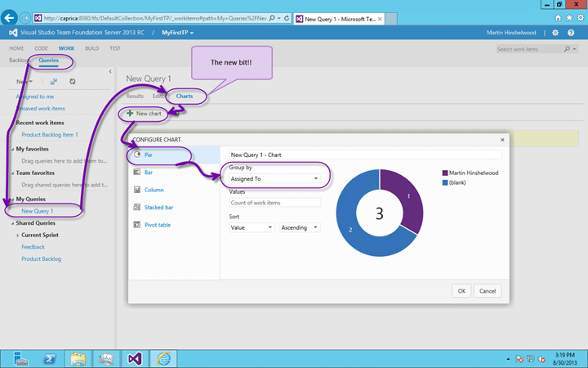Open TFS settings gear in header
Image resolution: width=588 pixels, height=368 pixels.
tap(555, 33)
